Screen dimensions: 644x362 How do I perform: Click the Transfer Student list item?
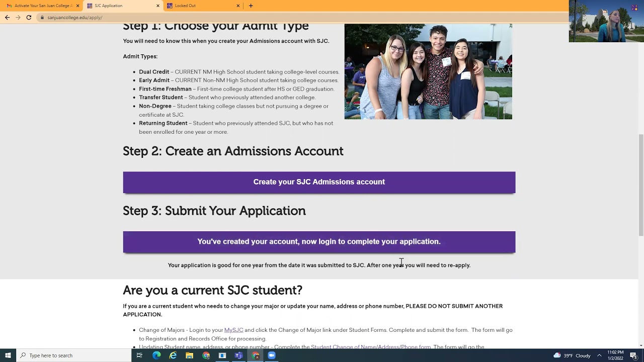(x=227, y=98)
